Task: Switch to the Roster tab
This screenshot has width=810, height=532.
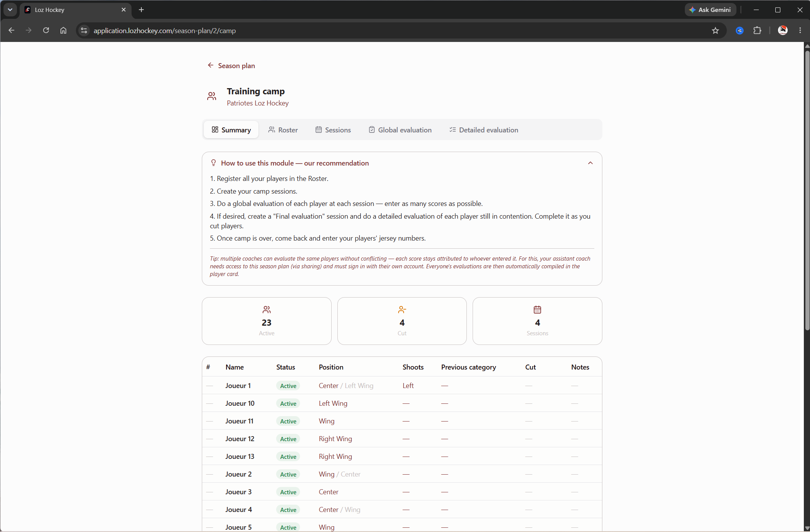Action: (283, 130)
